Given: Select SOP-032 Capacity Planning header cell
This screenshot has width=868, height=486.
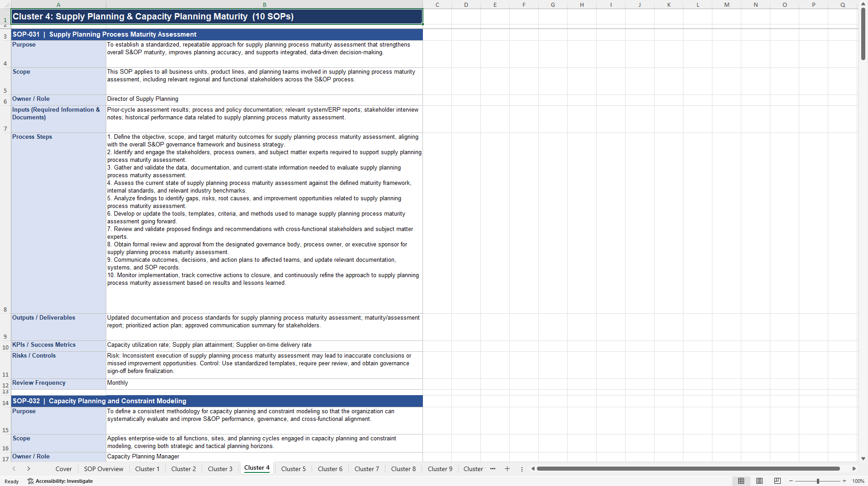Looking at the screenshot, I should pos(217,401).
